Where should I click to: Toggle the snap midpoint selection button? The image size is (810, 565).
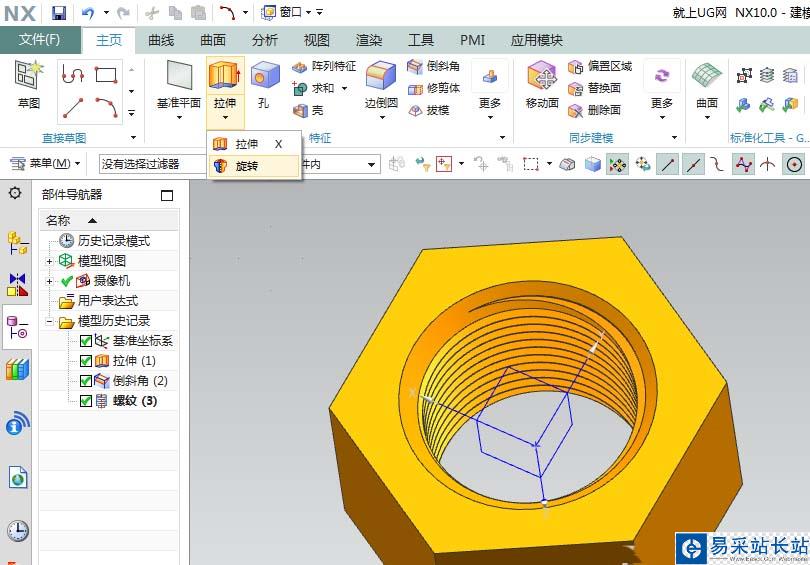[x=693, y=165]
